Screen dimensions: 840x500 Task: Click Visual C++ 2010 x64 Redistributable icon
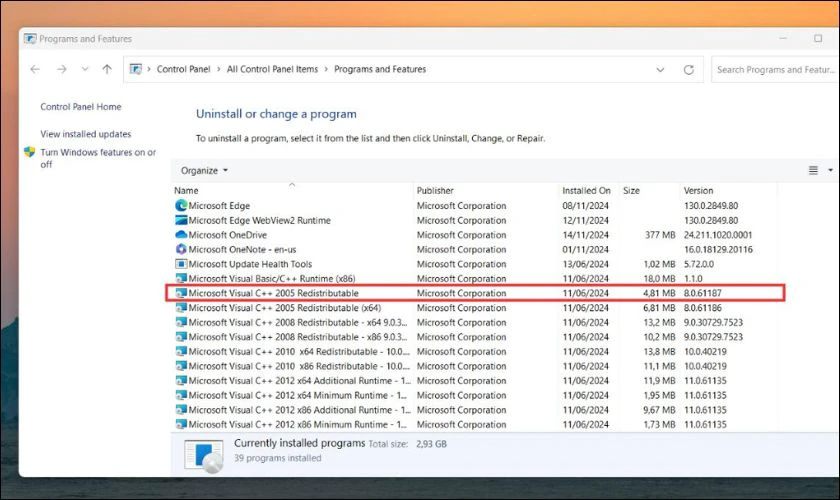[181, 352]
